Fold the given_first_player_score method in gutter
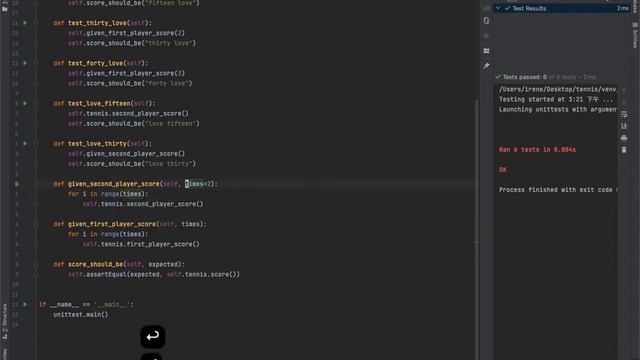This screenshot has width=640, height=360. click(36, 224)
